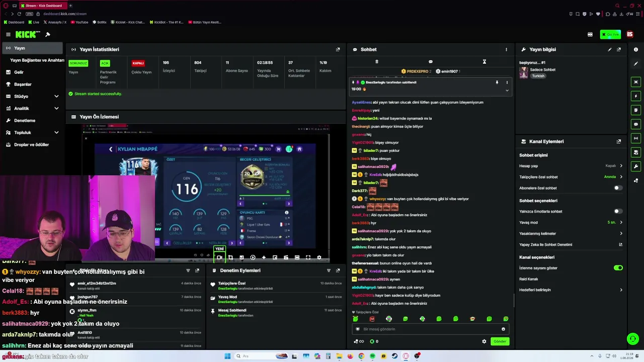This screenshot has height=362, width=644.
Task: Click Raid Kanalı option
Action: pos(529,279)
